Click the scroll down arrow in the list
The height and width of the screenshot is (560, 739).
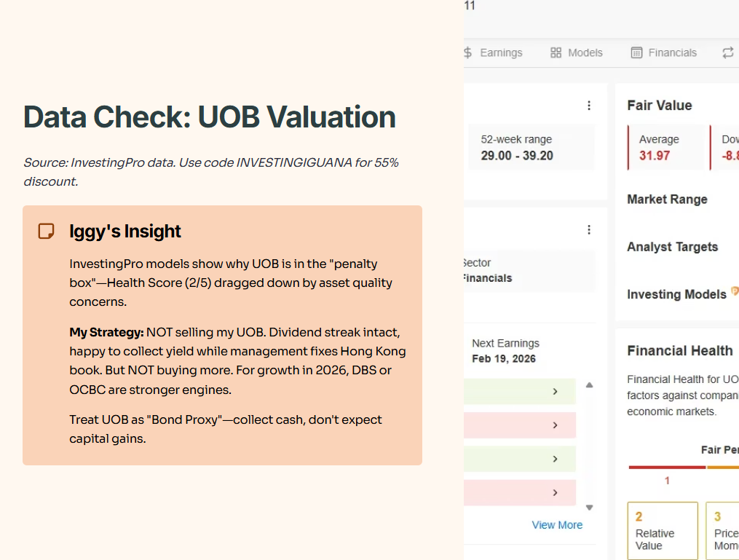[x=589, y=508]
